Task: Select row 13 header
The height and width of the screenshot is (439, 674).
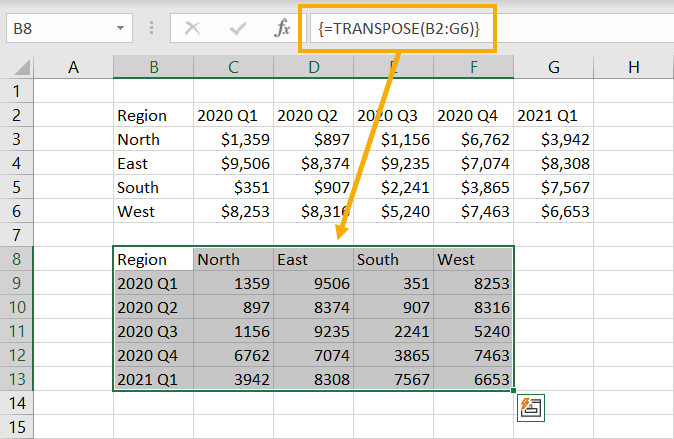Action: [16, 379]
